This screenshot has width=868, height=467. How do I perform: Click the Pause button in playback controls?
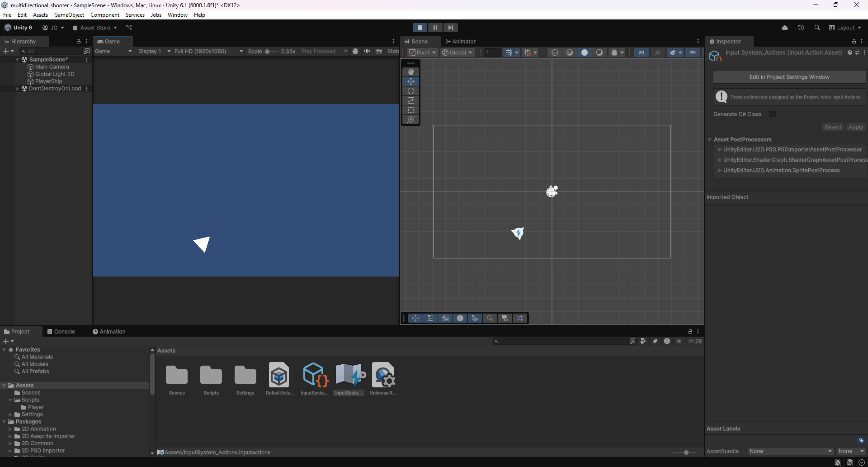point(435,28)
